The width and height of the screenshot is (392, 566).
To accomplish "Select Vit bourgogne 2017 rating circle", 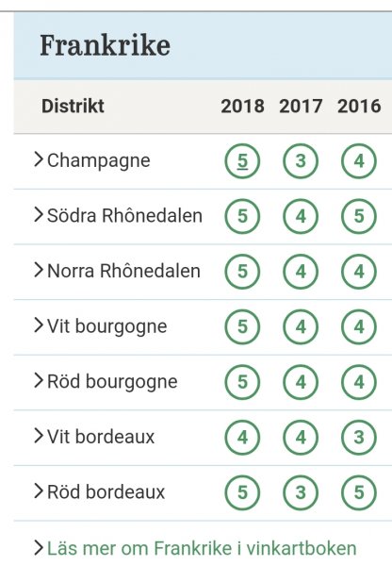I will click(301, 326).
